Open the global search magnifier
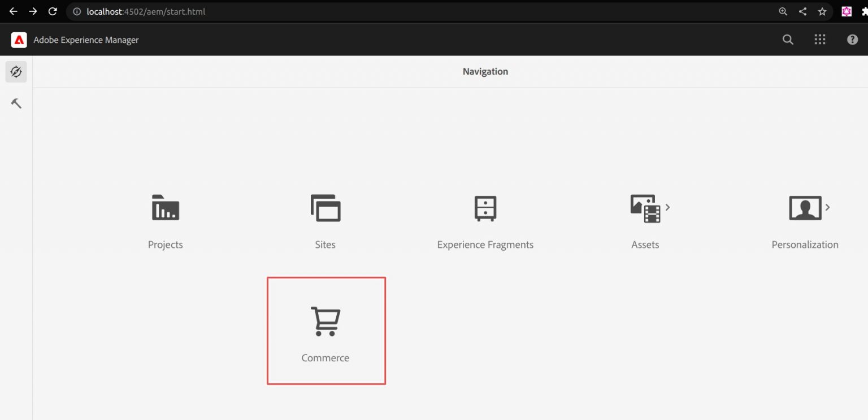The height and width of the screenshot is (420, 868). [787, 40]
